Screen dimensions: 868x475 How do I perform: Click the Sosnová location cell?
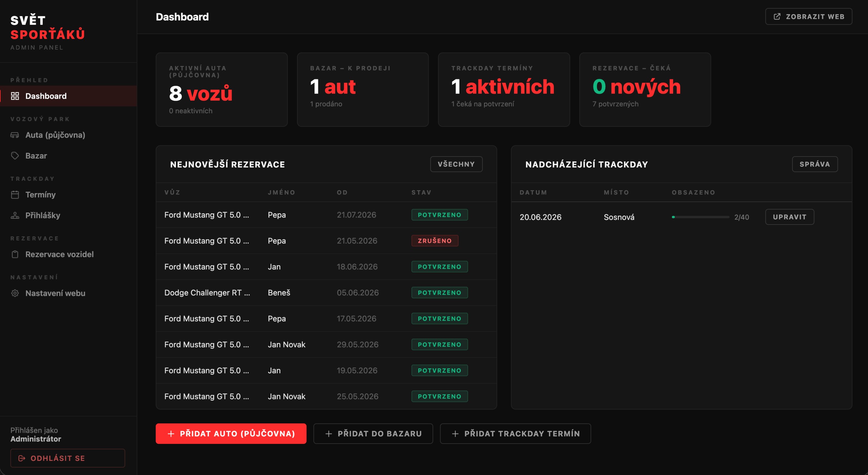(619, 217)
